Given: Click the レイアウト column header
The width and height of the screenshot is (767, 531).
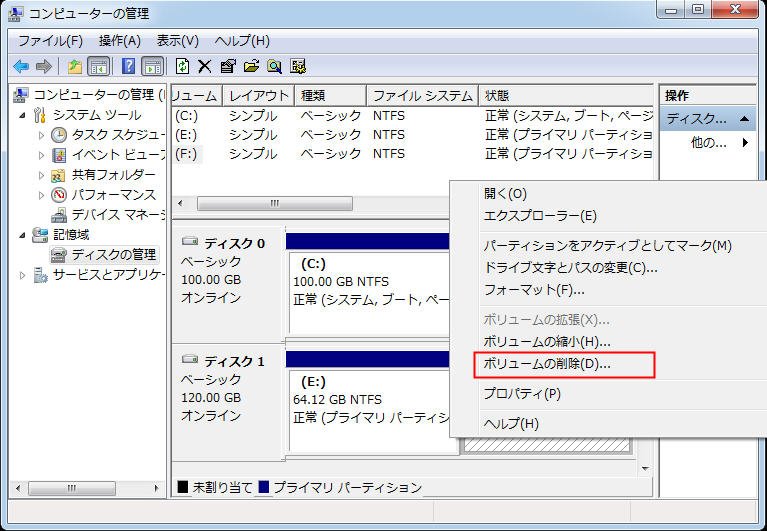Looking at the screenshot, I should tap(259, 95).
